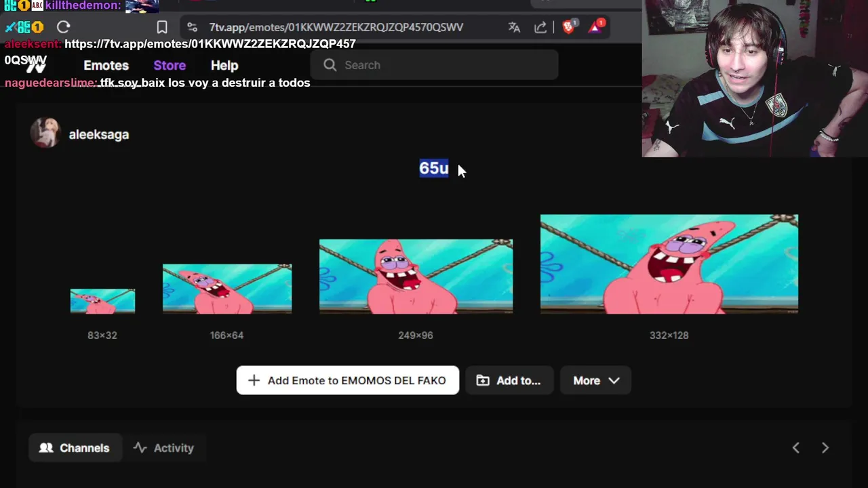Open the aleeksaga avatar picture
Screen dimensions: 868x488
tap(45, 133)
